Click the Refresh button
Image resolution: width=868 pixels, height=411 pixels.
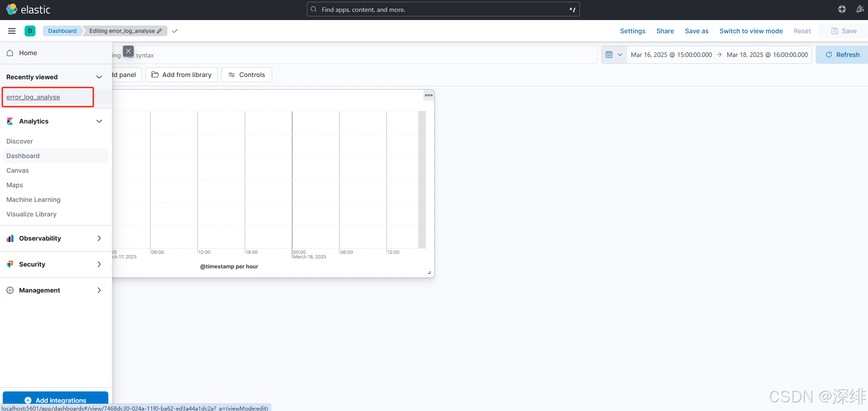pyautogui.click(x=842, y=55)
